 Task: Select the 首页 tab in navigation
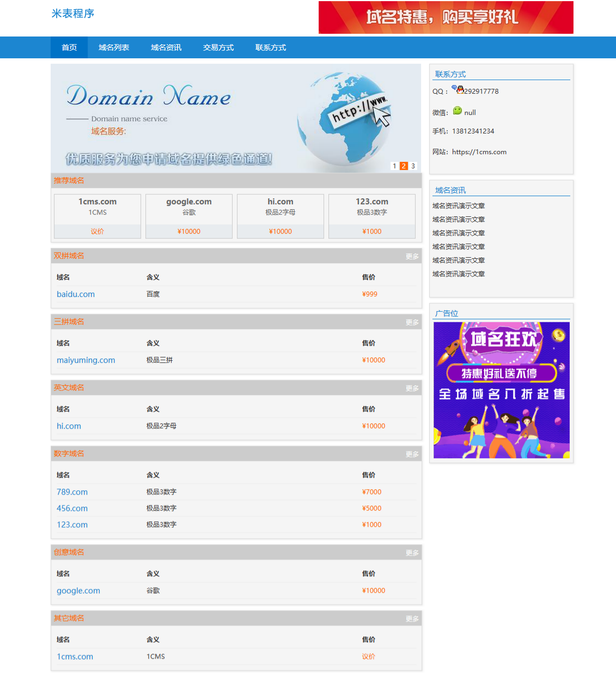69,47
